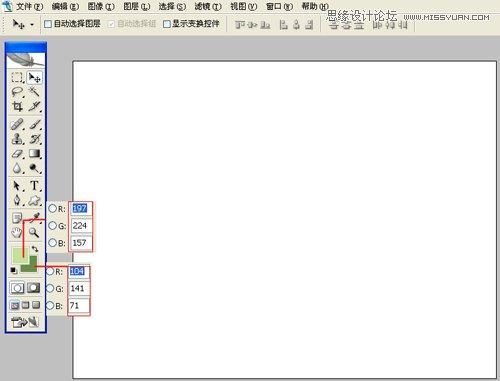Viewport: 500px width, 381px height.
Task: Click the align top edges icon
Action: point(240,24)
